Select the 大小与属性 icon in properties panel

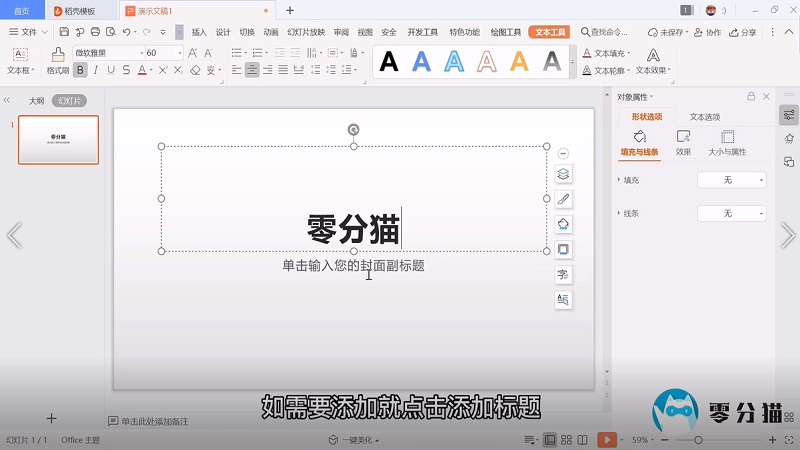[x=727, y=137]
